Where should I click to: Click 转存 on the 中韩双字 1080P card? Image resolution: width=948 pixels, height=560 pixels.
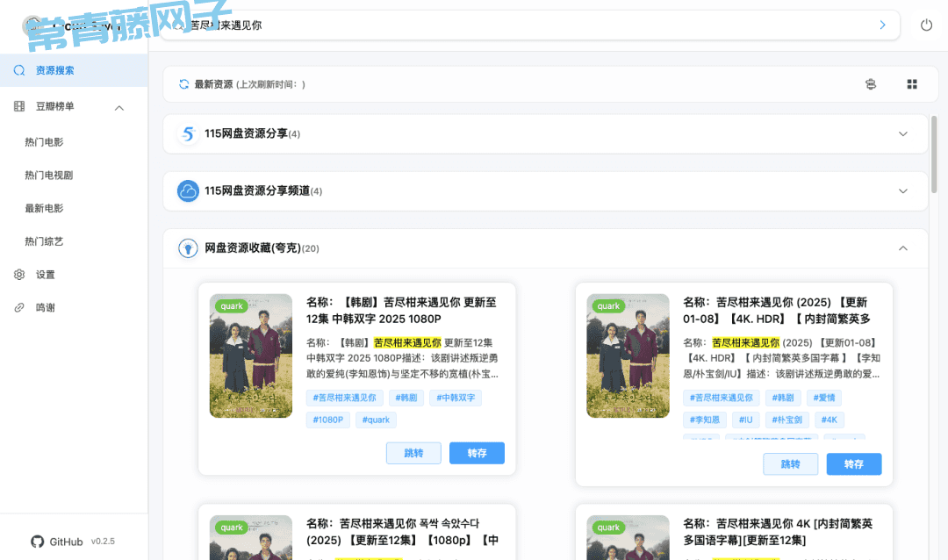click(477, 453)
